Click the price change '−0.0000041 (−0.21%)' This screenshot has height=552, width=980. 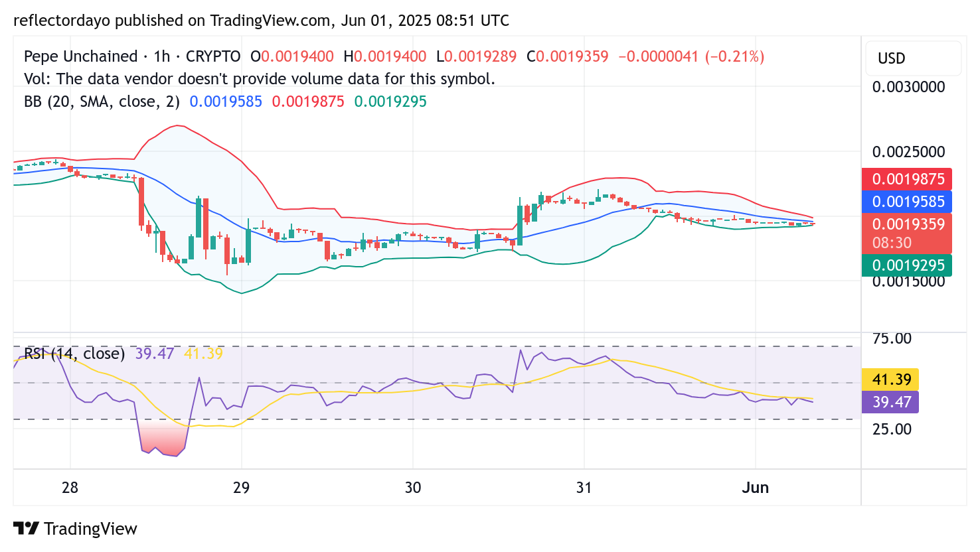691,56
